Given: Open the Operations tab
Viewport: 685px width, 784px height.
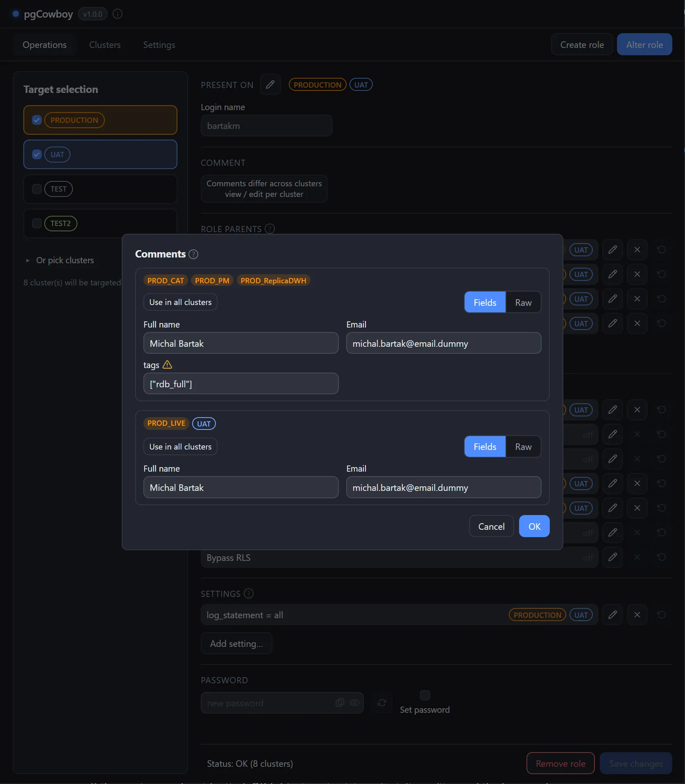Looking at the screenshot, I should point(45,45).
